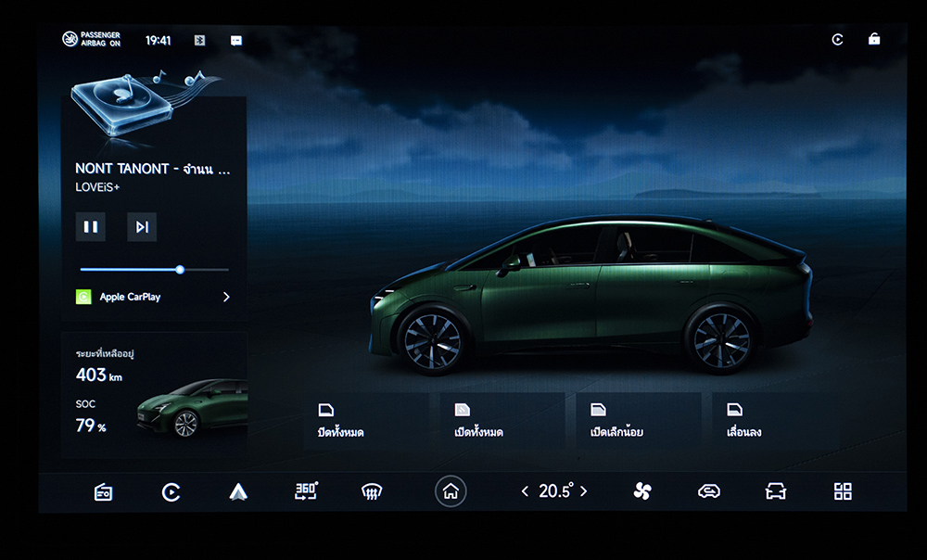Open fan climate settings
927x560 pixels.
[642, 491]
